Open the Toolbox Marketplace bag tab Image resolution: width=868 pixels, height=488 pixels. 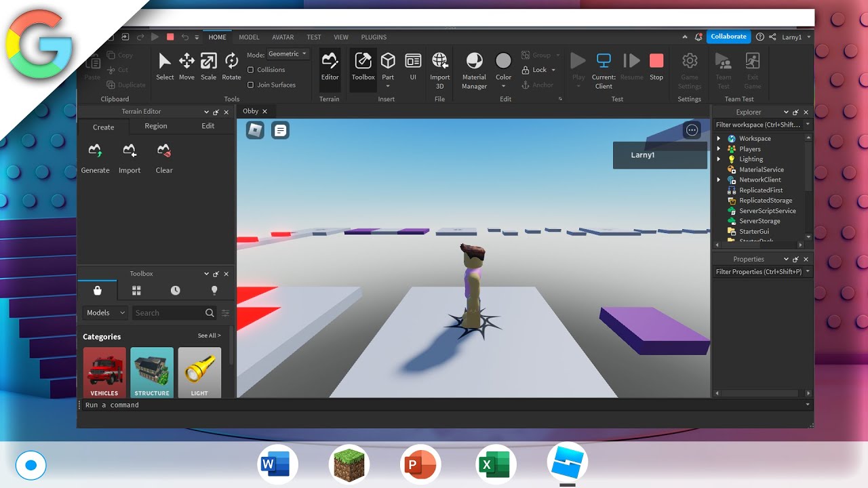(x=98, y=290)
